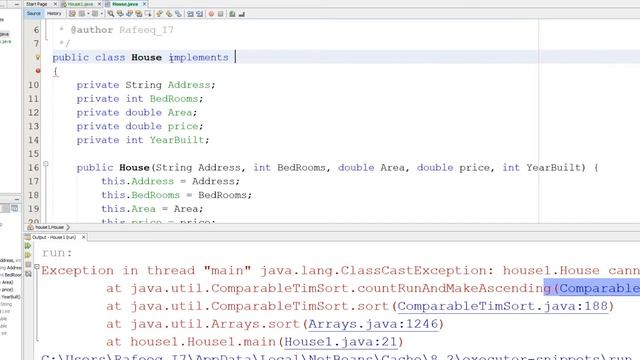Click the Find Previous Occurrence icon

pos(120,14)
